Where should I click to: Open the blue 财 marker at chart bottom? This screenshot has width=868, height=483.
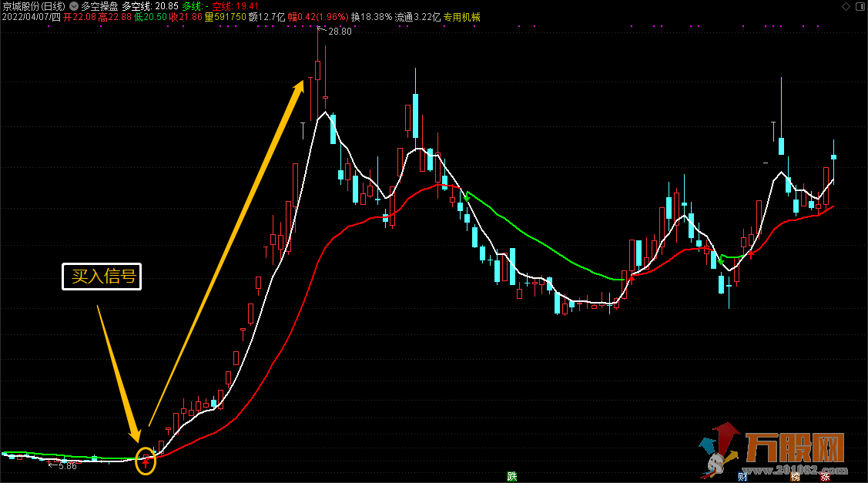(x=742, y=477)
